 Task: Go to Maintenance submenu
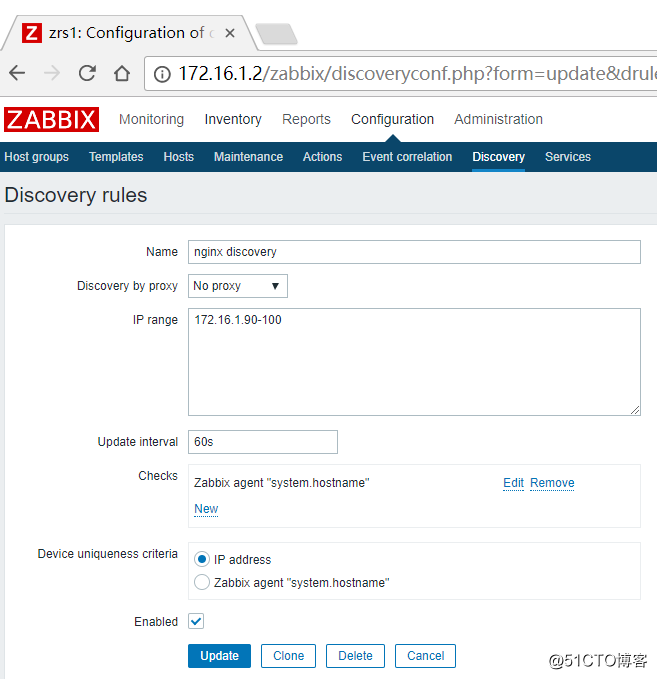pos(248,157)
